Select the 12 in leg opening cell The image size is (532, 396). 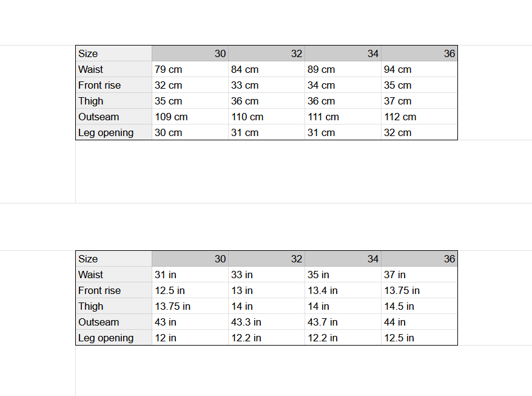click(x=166, y=338)
